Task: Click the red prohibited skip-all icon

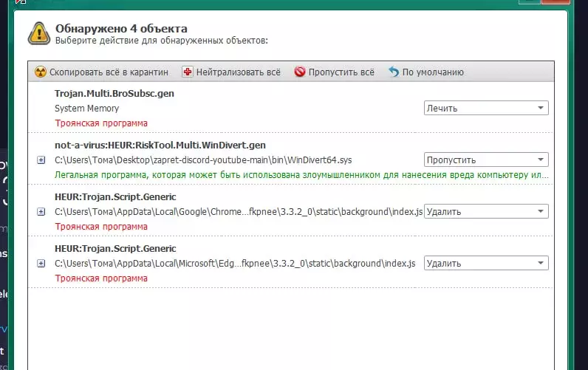Action: pyautogui.click(x=300, y=72)
